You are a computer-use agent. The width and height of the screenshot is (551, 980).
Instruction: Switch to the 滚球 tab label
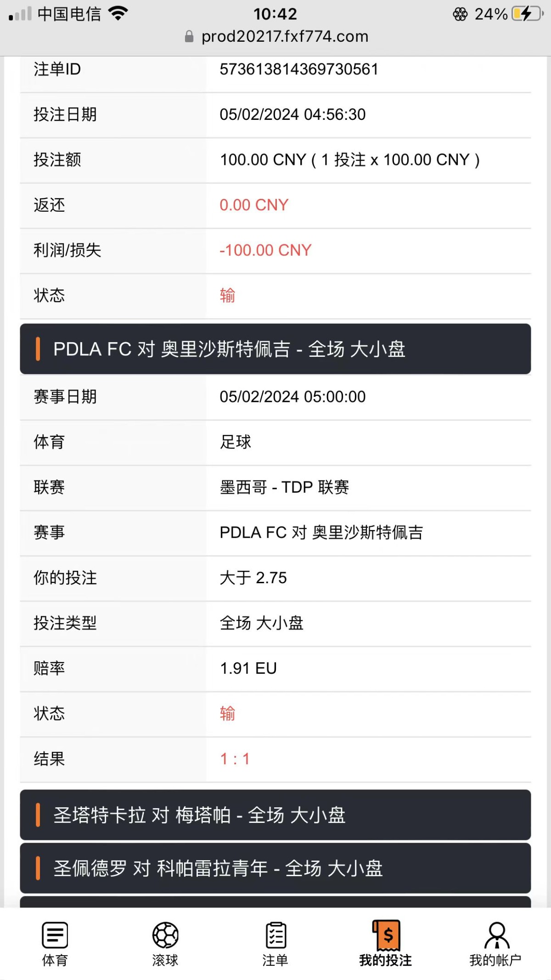point(165,960)
